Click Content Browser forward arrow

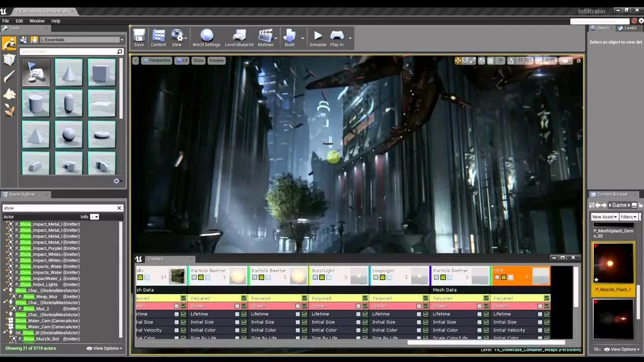[x=604, y=205]
